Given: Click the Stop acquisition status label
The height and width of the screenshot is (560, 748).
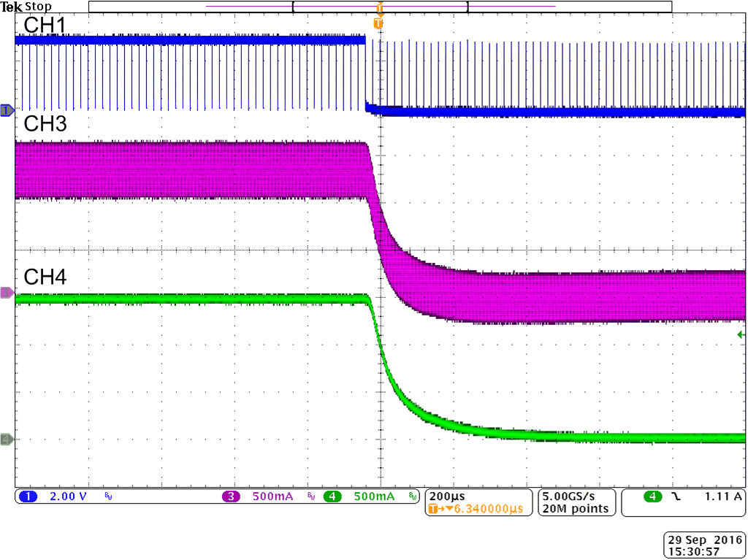Looking at the screenshot, I should coord(39,6).
